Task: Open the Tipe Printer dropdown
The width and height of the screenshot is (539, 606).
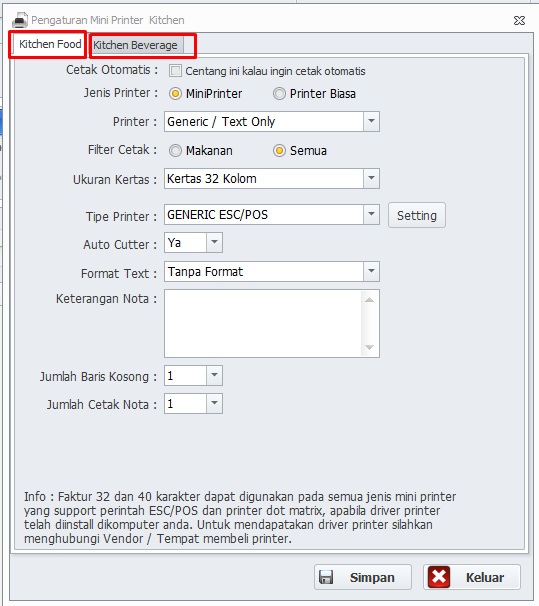Action: click(x=371, y=214)
